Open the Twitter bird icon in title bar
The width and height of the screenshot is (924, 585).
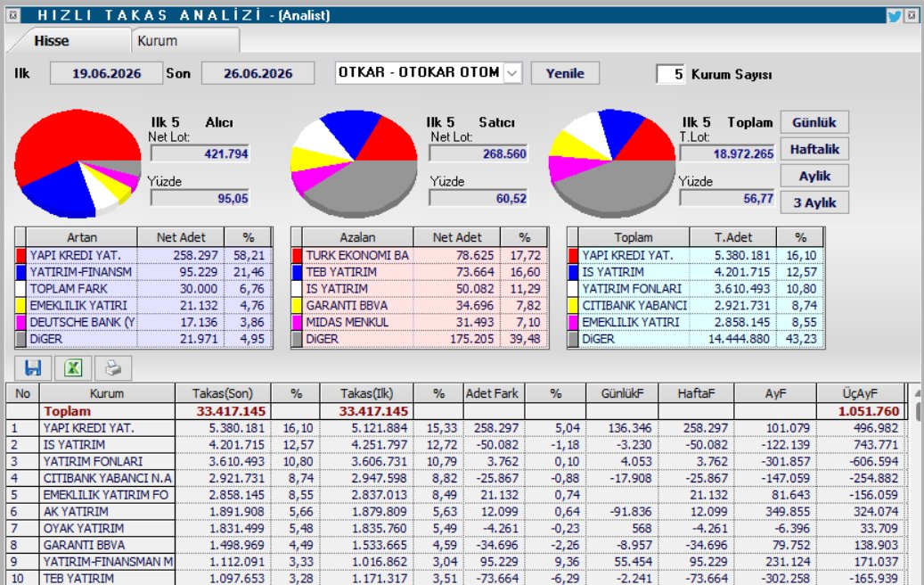(894, 15)
